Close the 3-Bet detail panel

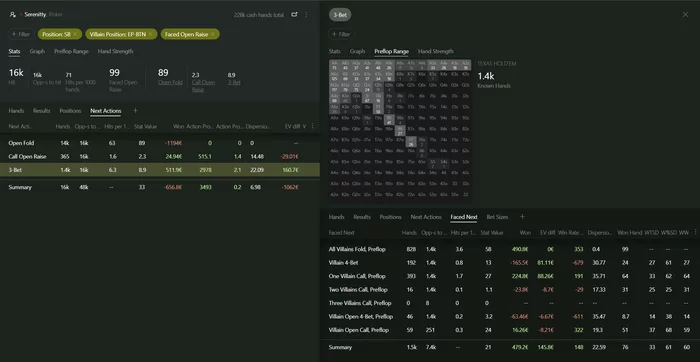click(x=685, y=15)
